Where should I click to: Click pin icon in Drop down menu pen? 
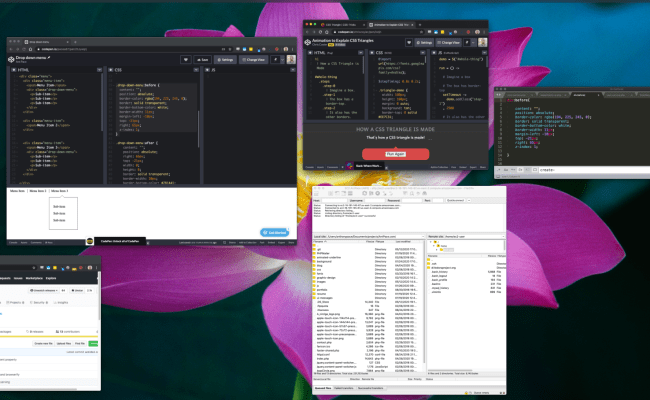276,60
